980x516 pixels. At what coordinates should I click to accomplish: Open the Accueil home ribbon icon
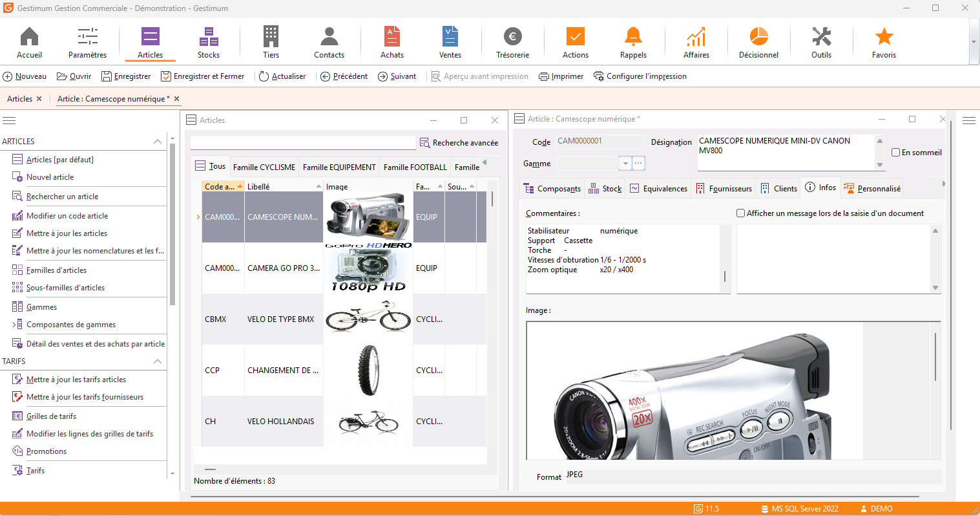coord(29,43)
